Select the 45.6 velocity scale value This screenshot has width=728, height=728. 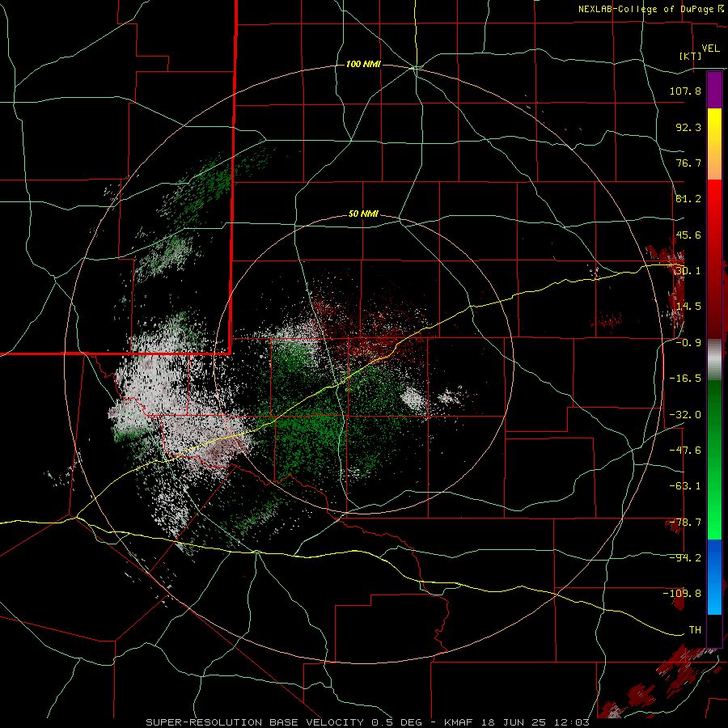pos(688,235)
